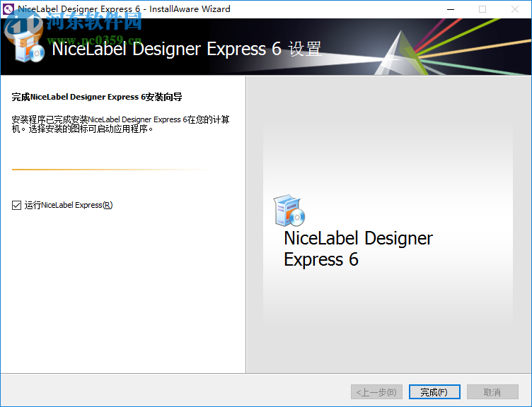The image size is (532, 407).
Task: Close the InstallAware Wizard window
Action: pos(515,9)
